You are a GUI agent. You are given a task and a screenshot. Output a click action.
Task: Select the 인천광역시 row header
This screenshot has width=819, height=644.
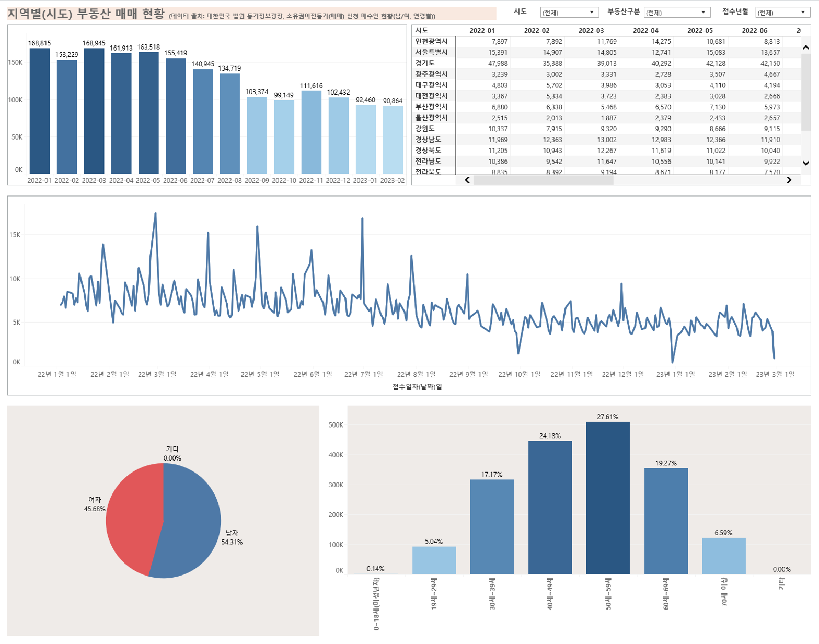pos(432,41)
